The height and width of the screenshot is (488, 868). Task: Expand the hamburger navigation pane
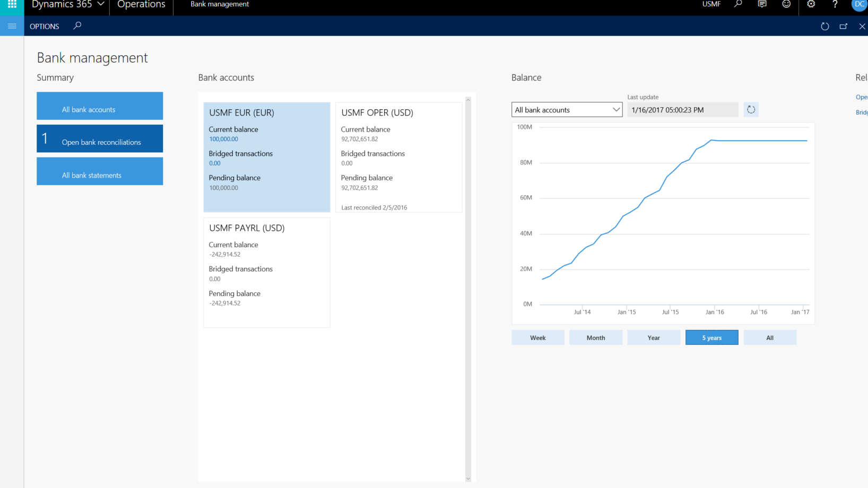pyautogui.click(x=12, y=26)
